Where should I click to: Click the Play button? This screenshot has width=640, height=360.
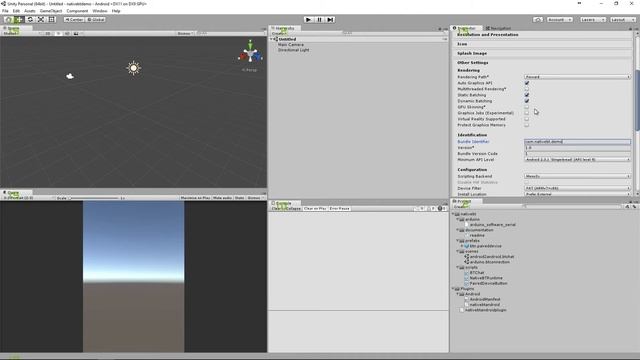(x=309, y=20)
